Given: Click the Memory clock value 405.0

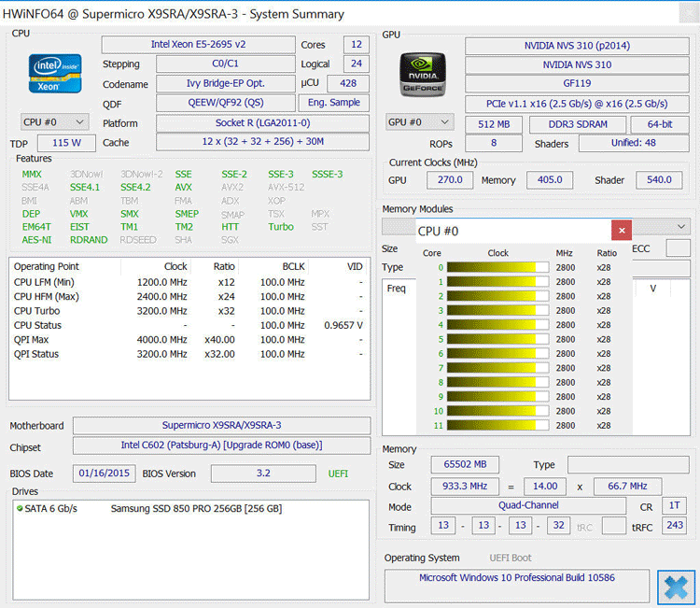Looking at the screenshot, I should [550, 180].
